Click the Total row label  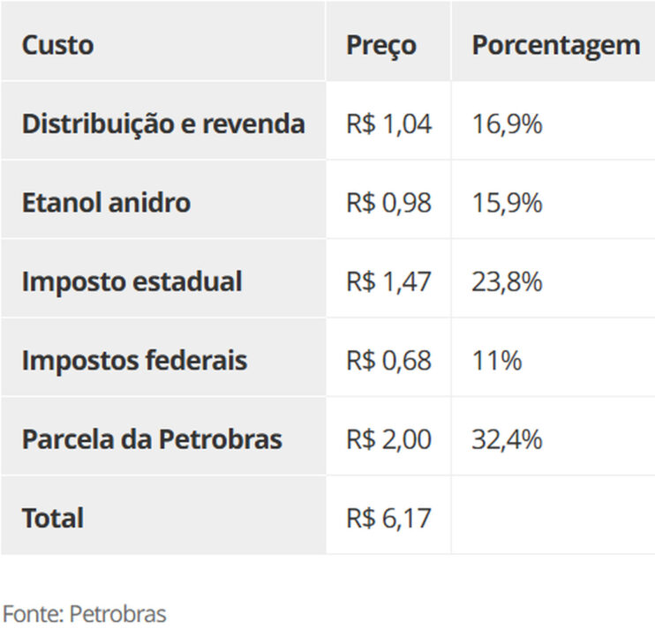[53, 518]
